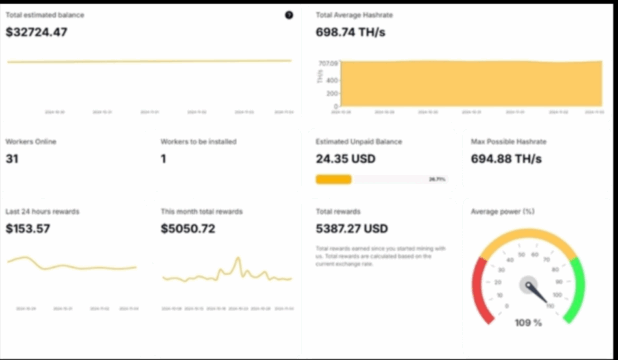Select the 698.74 TH/s hashrate value
The width and height of the screenshot is (618, 360).
350,32
